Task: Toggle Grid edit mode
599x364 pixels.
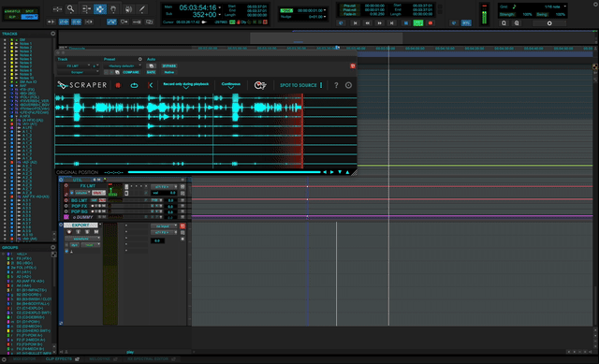Action: 29,17
